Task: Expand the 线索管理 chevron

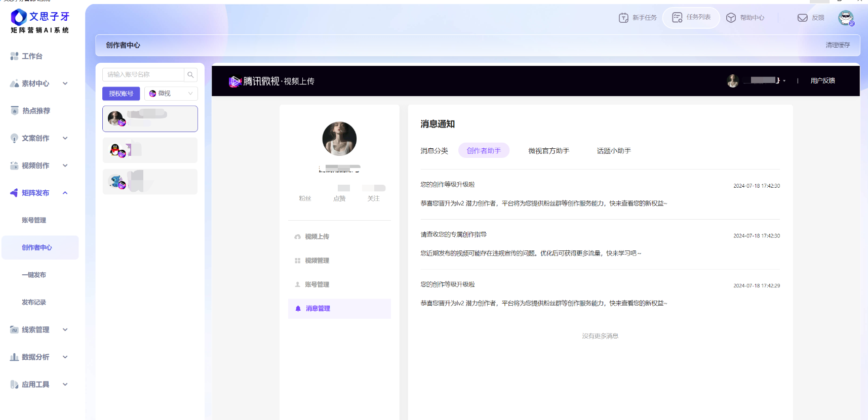Action: (x=65, y=329)
